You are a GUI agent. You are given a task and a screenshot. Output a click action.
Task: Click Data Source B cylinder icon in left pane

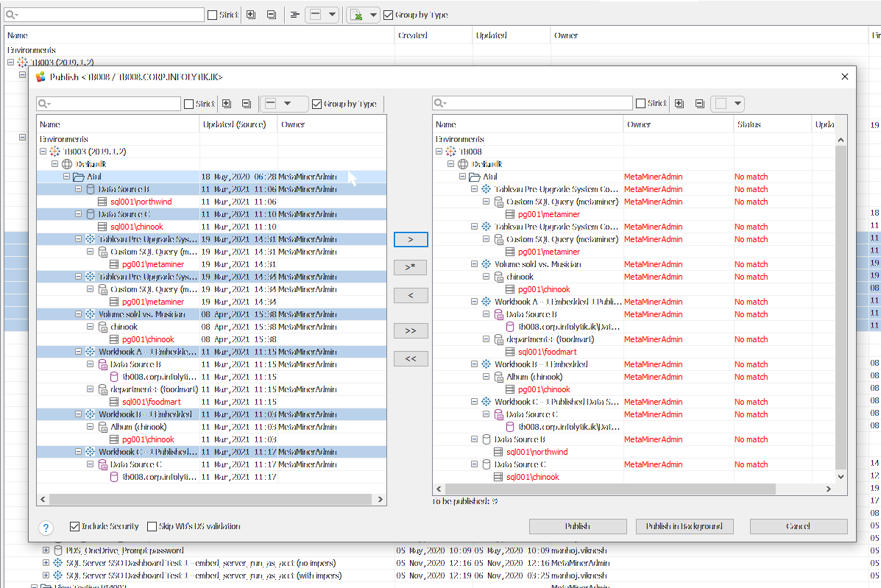coord(91,189)
